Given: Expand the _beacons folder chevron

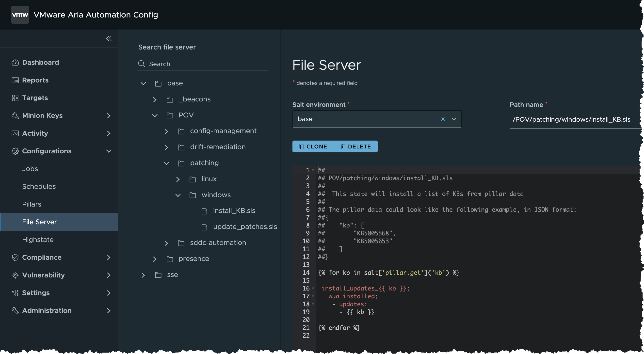Looking at the screenshot, I should pos(155,99).
